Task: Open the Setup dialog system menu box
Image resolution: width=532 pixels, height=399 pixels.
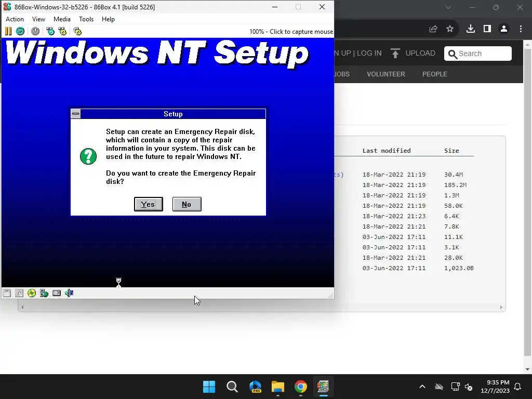Action: point(76,114)
